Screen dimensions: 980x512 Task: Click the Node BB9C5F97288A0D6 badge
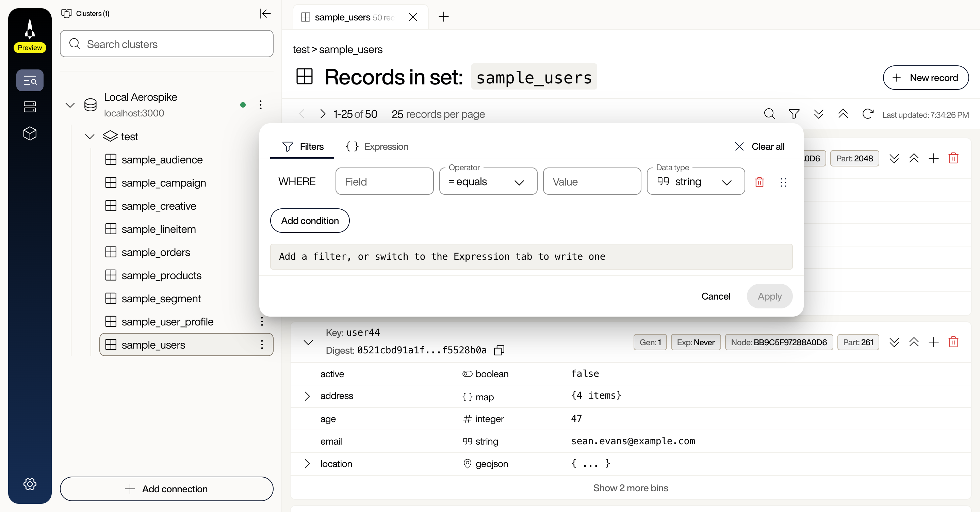tap(779, 342)
